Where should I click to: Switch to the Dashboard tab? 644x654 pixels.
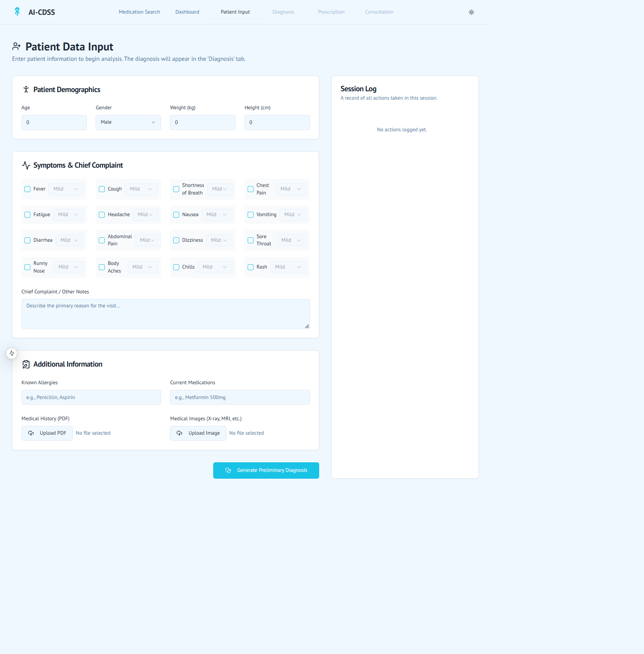click(x=187, y=12)
